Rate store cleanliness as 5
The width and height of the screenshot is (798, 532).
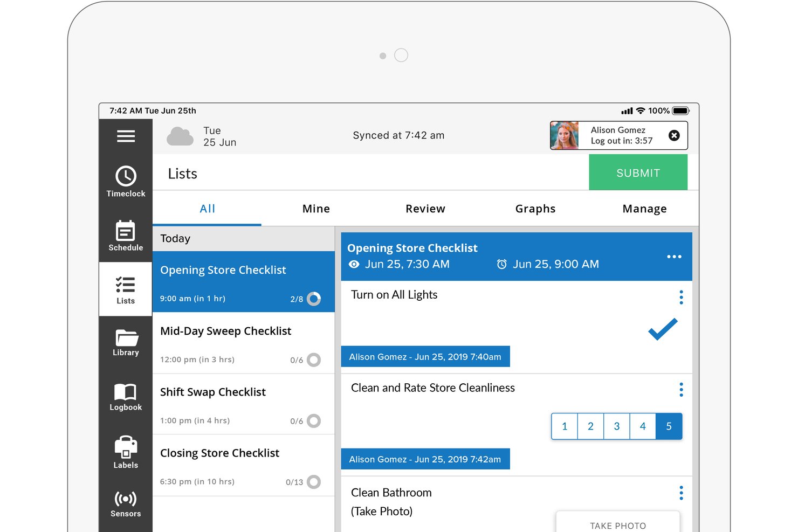coord(669,426)
